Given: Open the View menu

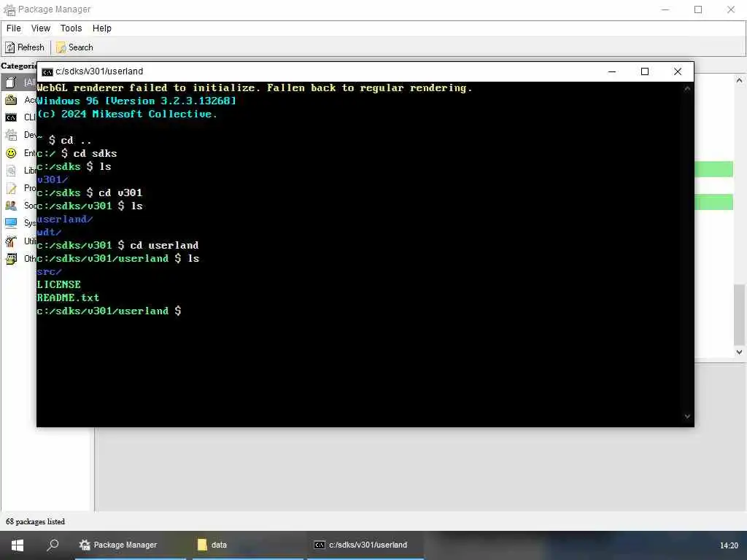Looking at the screenshot, I should [41, 28].
